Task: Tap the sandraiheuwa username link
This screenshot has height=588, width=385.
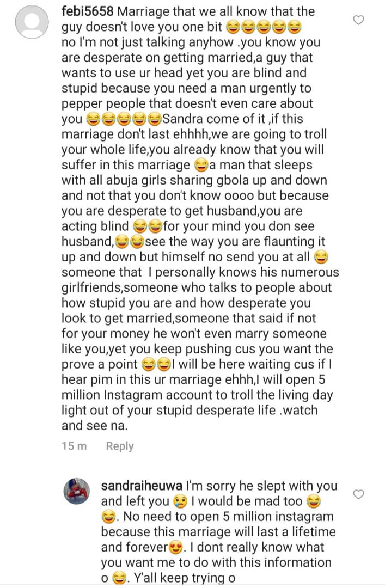Action: click(142, 486)
